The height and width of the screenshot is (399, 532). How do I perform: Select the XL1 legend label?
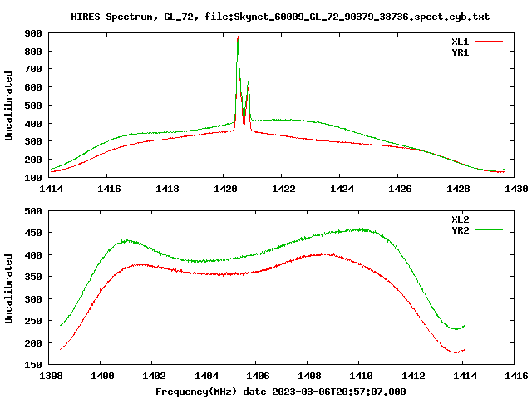[460, 42]
